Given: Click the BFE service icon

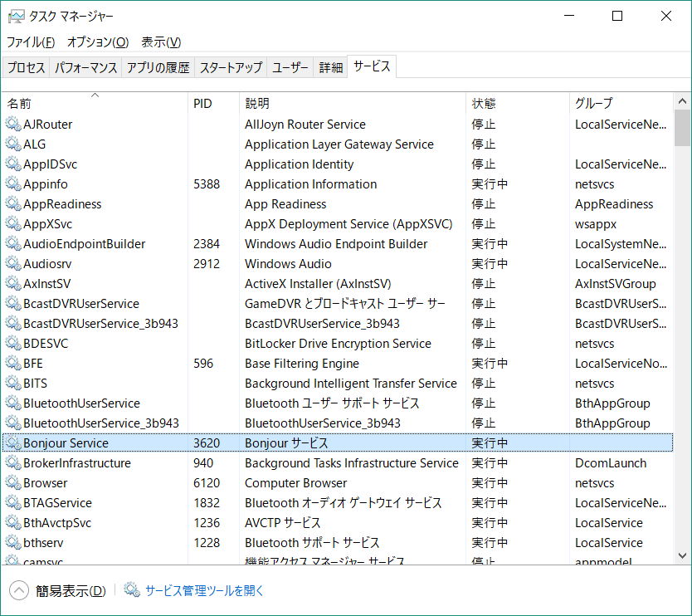Looking at the screenshot, I should [x=13, y=363].
